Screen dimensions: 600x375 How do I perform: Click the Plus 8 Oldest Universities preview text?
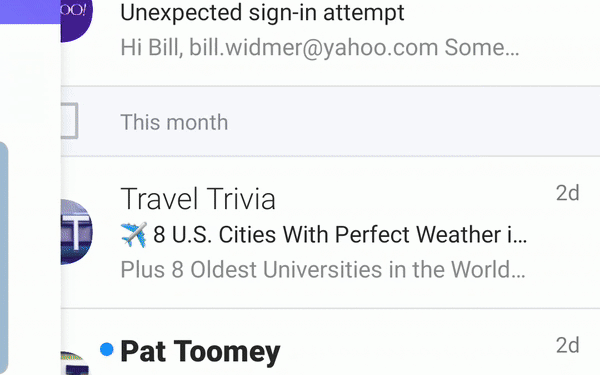323,269
